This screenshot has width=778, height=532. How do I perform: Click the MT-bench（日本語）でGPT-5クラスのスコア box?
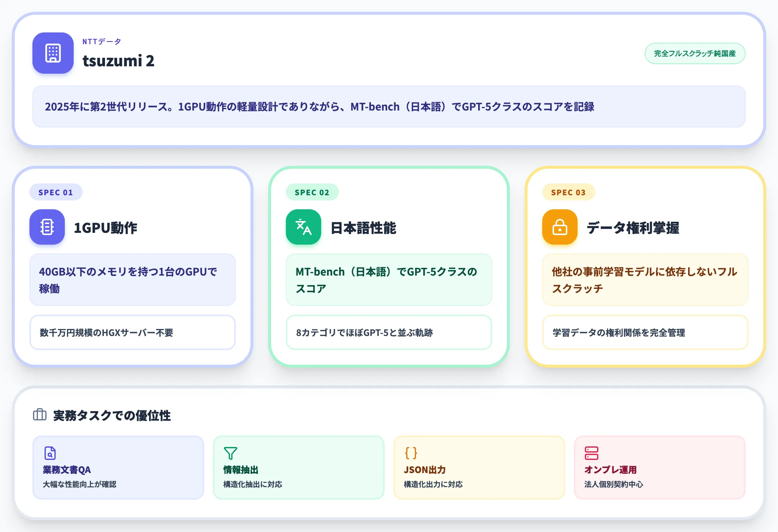pos(389,280)
